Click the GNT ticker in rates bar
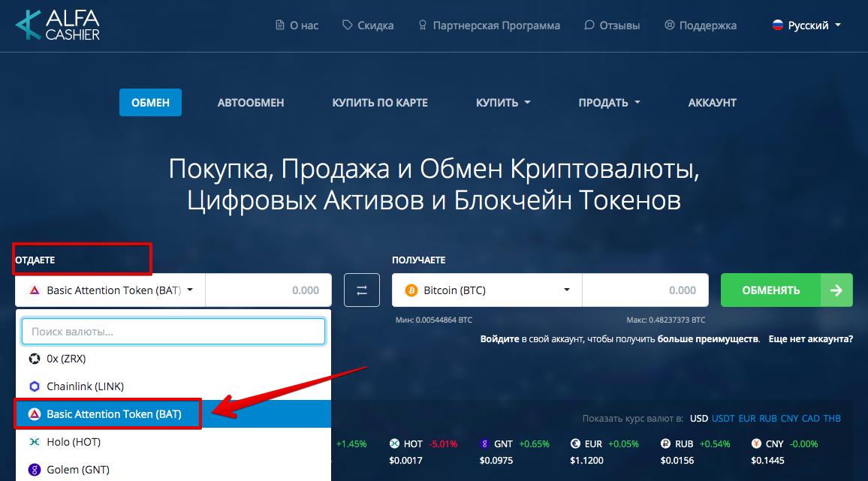Screen dimensions: 868x481 (x=502, y=443)
